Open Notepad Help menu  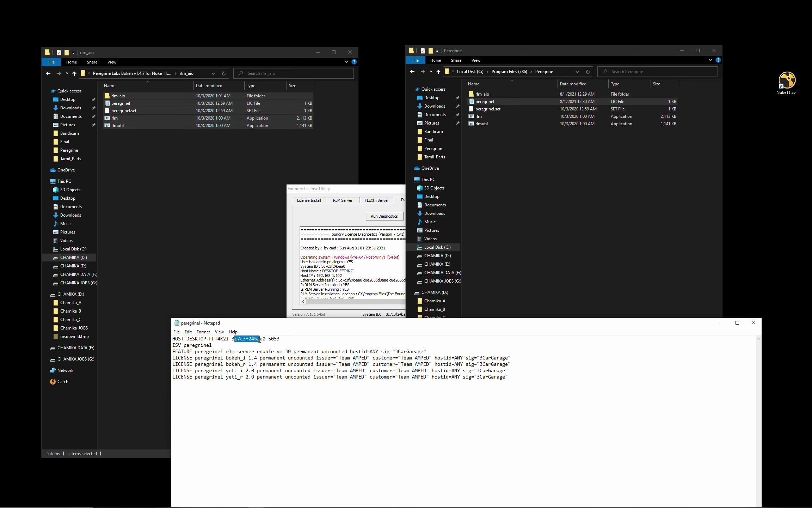pos(233,332)
